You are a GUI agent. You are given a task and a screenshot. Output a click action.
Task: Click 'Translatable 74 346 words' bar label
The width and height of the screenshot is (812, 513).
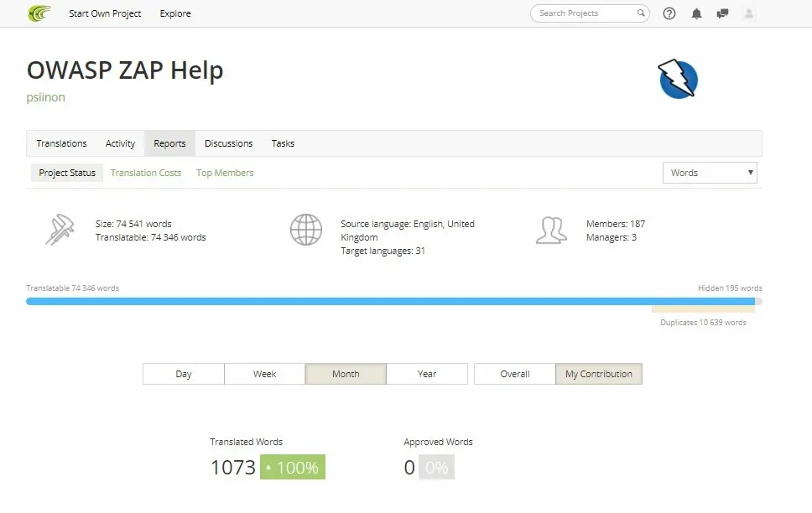[x=72, y=288]
